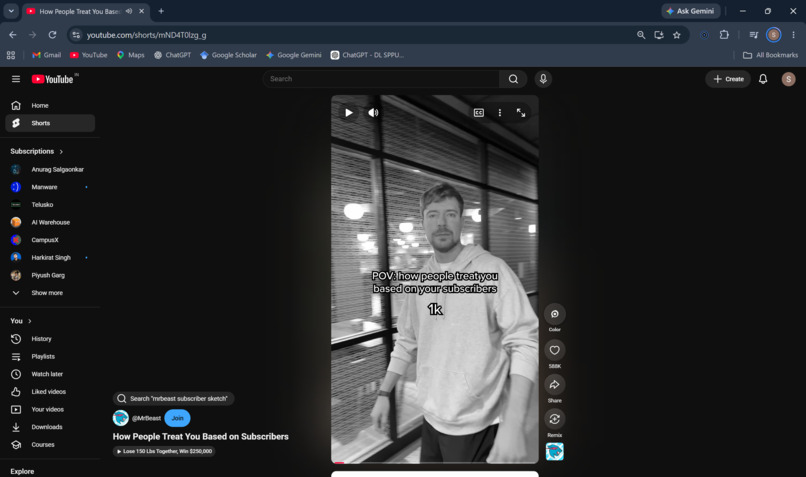Expand Show more subscriptions

(50, 292)
